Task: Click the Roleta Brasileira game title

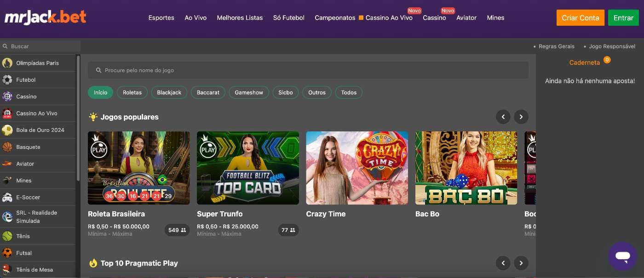Action: tap(116, 214)
